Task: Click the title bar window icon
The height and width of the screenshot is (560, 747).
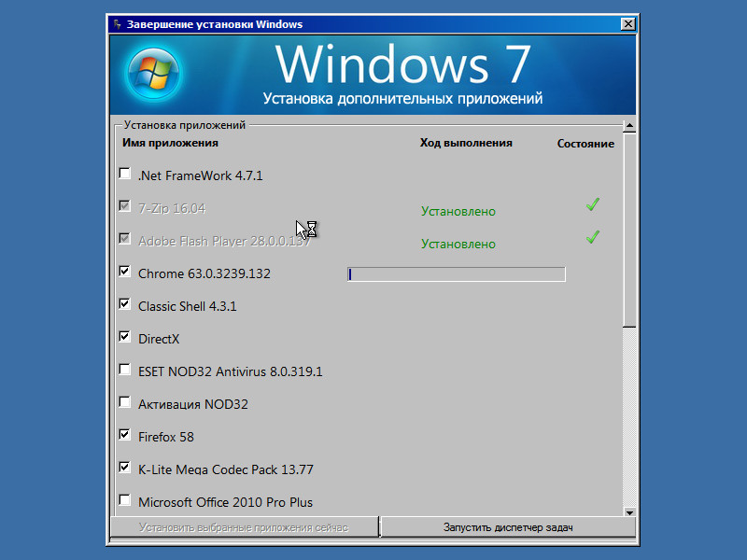Action: [x=118, y=24]
